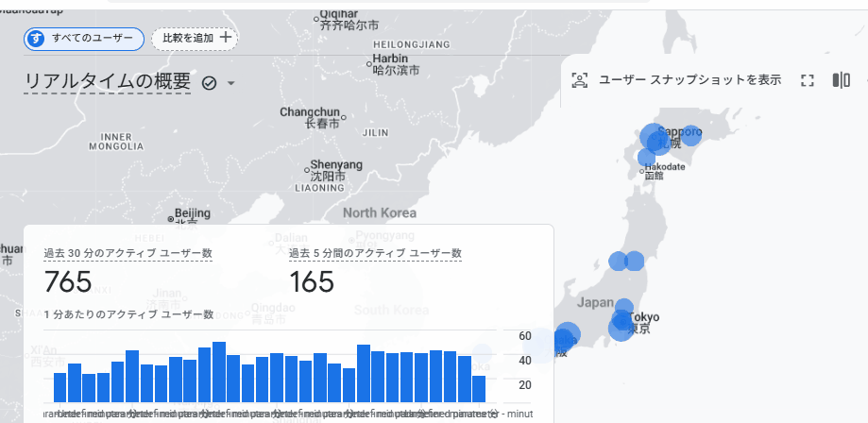Click the リアルタイムの概要 report title
Image resolution: width=868 pixels, height=423 pixels.
108,82
